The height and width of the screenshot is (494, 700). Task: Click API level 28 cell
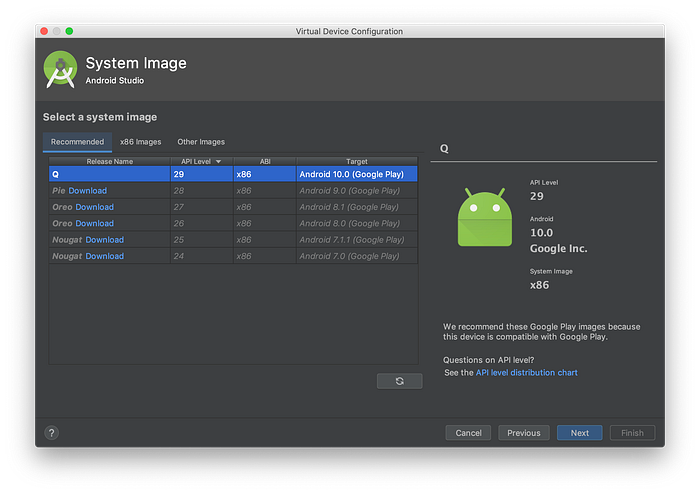[202, 191]
